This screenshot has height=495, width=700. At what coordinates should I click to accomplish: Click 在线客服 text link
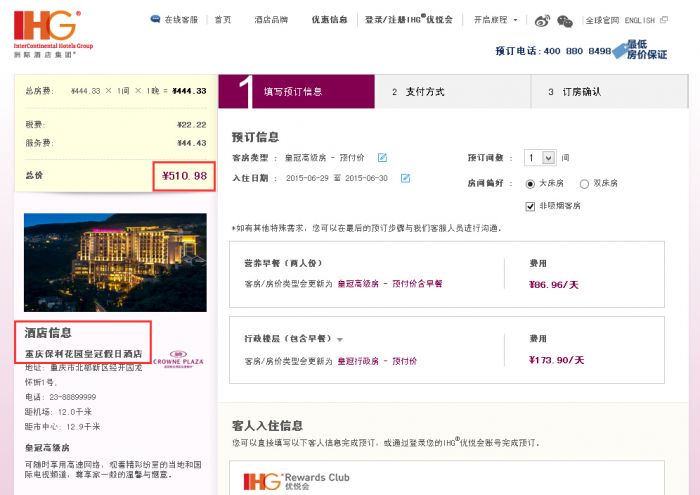click(181, 20)
